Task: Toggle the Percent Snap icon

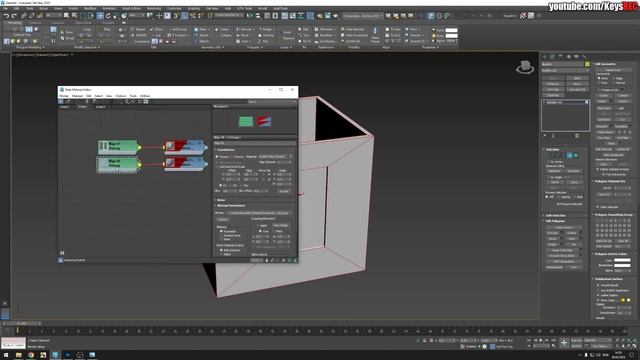Action: 193,16
